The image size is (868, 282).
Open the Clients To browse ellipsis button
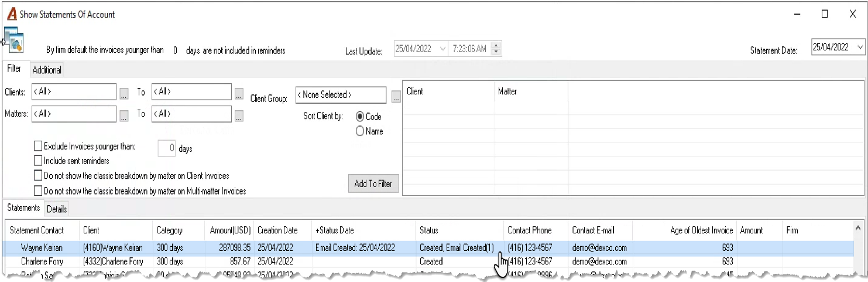tap(239, 93)
